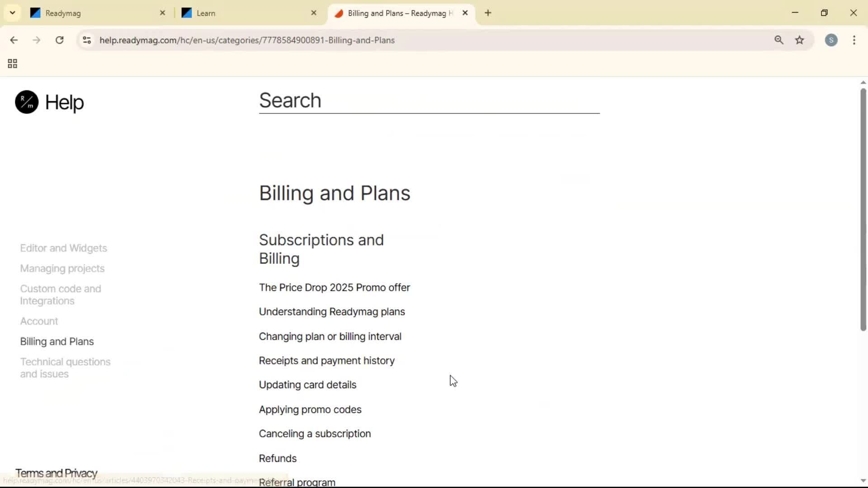Navigate back with the browser back arrow
Viewport: 868px width, 488px height.
pos(14,40)
